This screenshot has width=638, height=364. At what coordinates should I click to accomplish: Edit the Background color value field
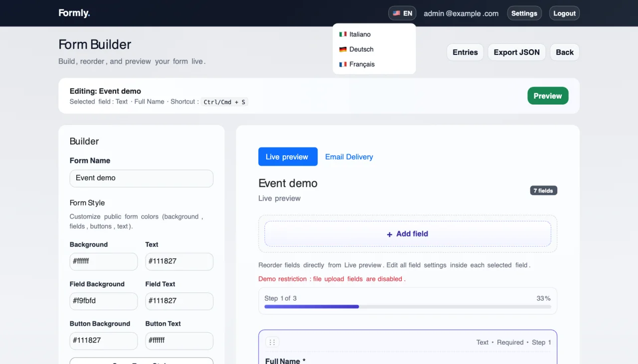(x=104, y=261)
